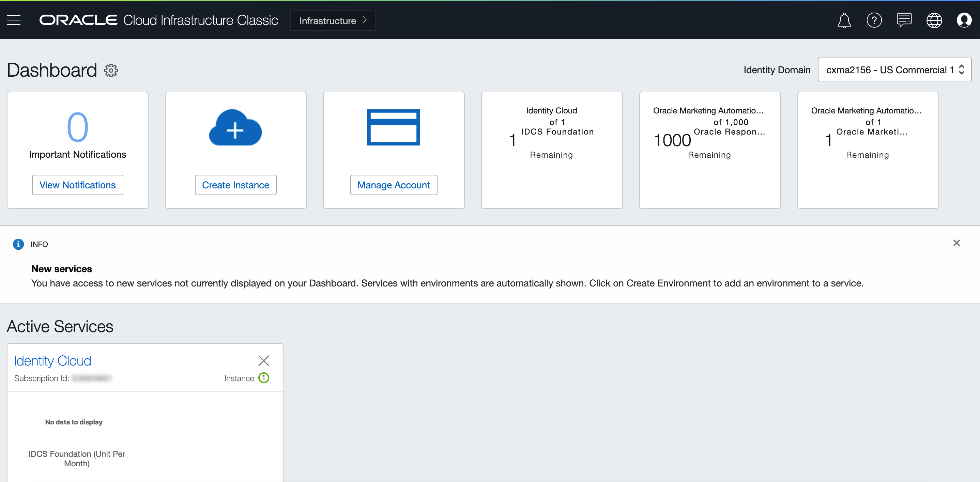Click the Dashboard settings gear icon
This screenshot has width=980, height=482.
[111, 71]
